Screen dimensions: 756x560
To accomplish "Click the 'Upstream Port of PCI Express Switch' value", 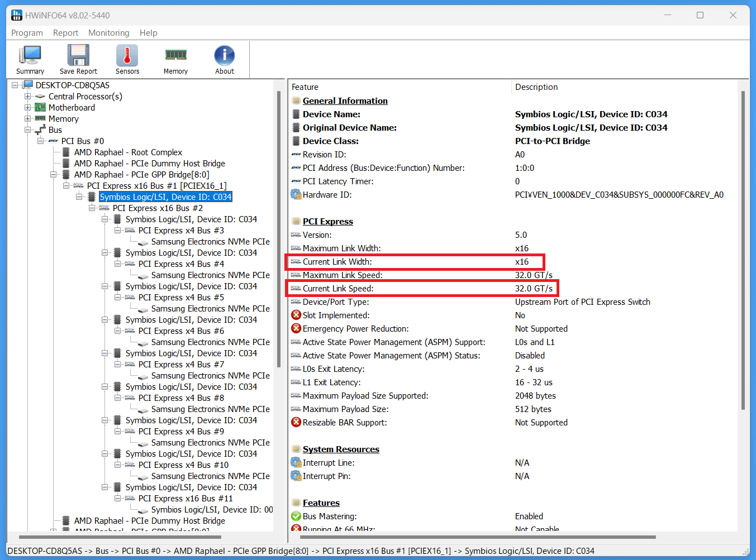I will click(583, 301).
